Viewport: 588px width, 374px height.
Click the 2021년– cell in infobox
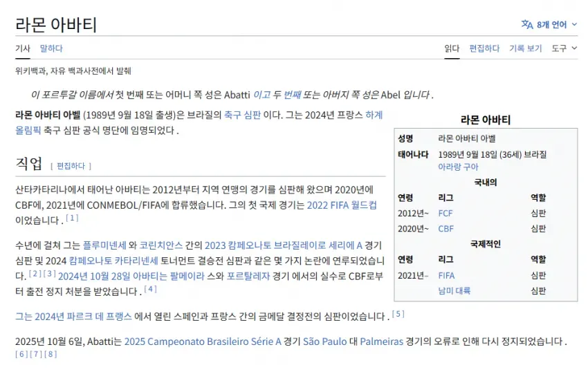(x=413, y=275)
